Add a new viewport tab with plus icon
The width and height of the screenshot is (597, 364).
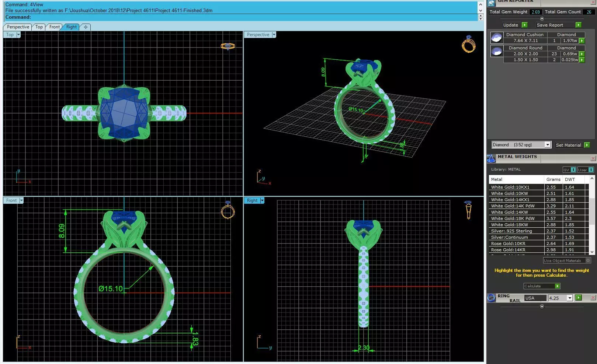coord(86,27)
